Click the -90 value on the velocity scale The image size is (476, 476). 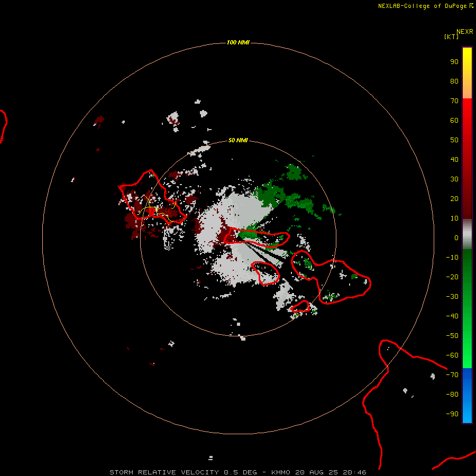pos(452,414)
